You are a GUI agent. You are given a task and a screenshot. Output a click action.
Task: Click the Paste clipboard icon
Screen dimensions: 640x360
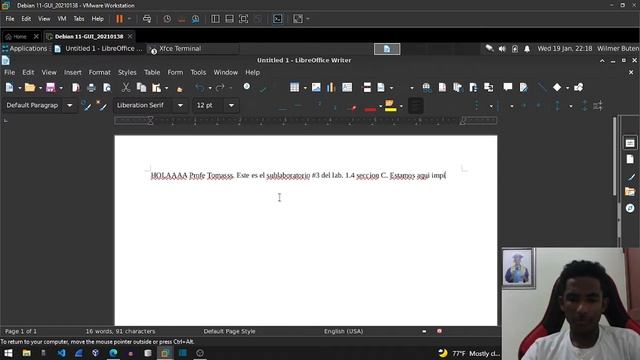[156, 87]
